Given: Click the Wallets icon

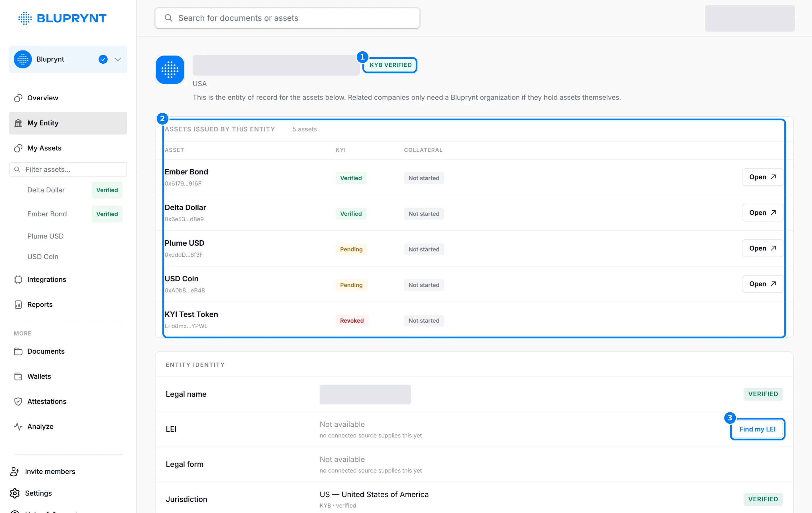Looking at the screenshot, I should pyautogui.click(x=18, y=376).
